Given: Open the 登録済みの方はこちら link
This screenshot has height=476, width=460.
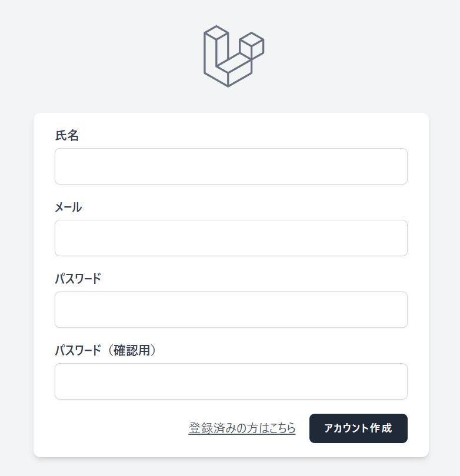Looking at the screenshot, I should pyautogui.click(x=242, y=428).
